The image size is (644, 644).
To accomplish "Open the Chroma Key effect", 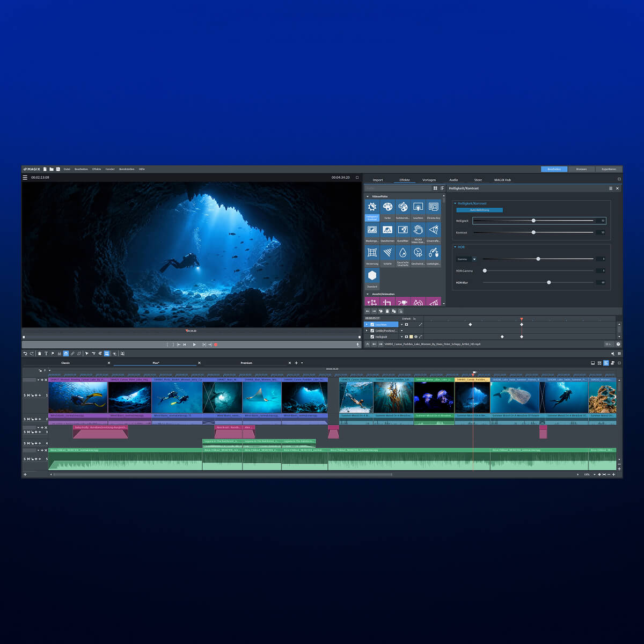I will coord(434,210).
